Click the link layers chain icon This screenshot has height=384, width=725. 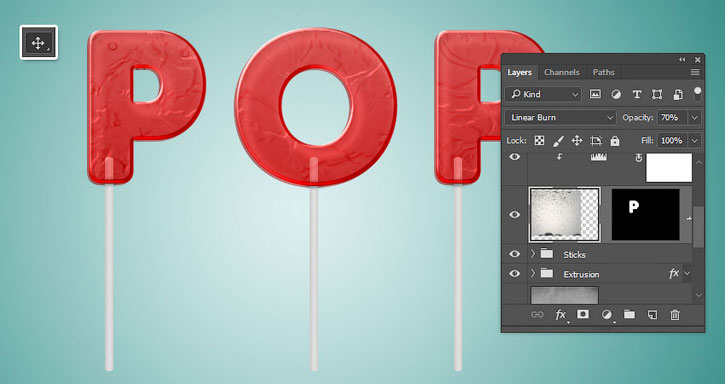pos(537,315)
